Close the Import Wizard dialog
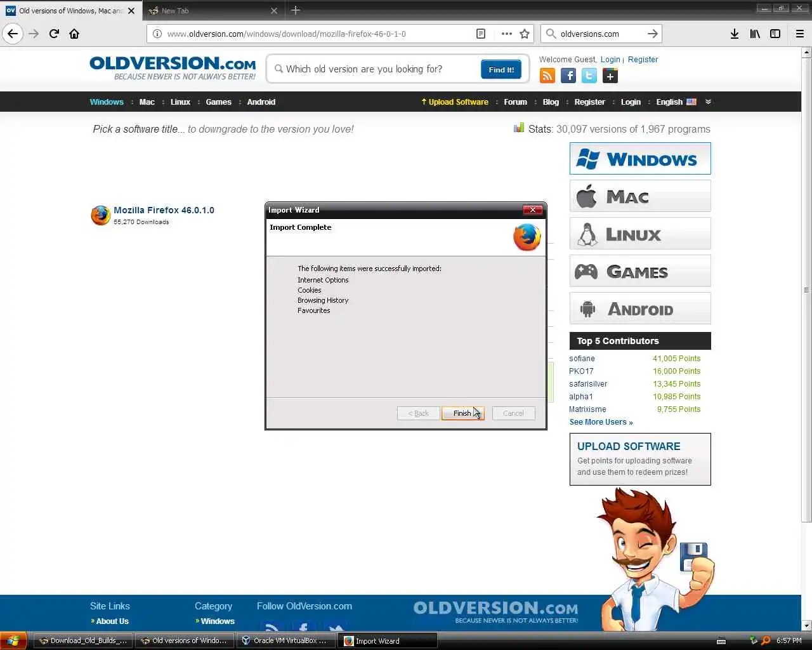The width and height of the screenshot is (812, 650). (532, 210)
